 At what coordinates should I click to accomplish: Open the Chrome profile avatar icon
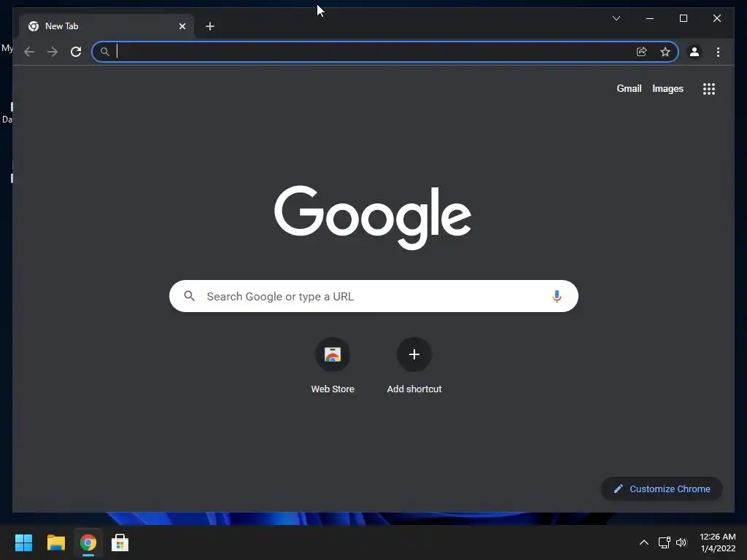pyautogui.click(x=694, y=52)
